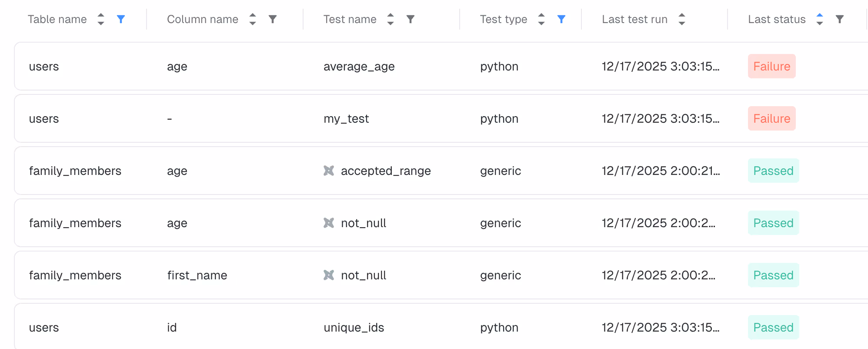
Task: Click the accepted_range generic test icon
Action: point(329,171)
